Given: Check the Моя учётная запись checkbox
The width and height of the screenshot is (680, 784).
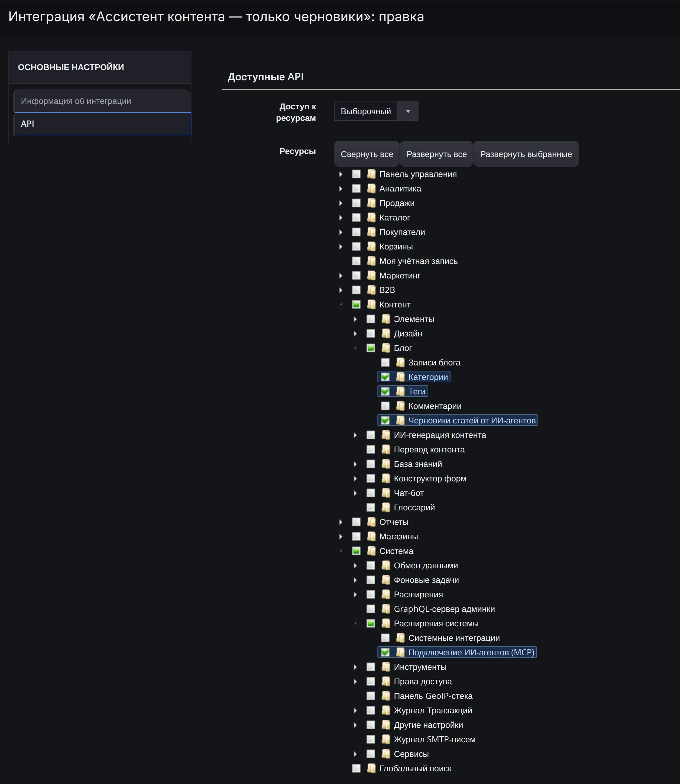Looking at the screenshot, I should click(356, 261).
